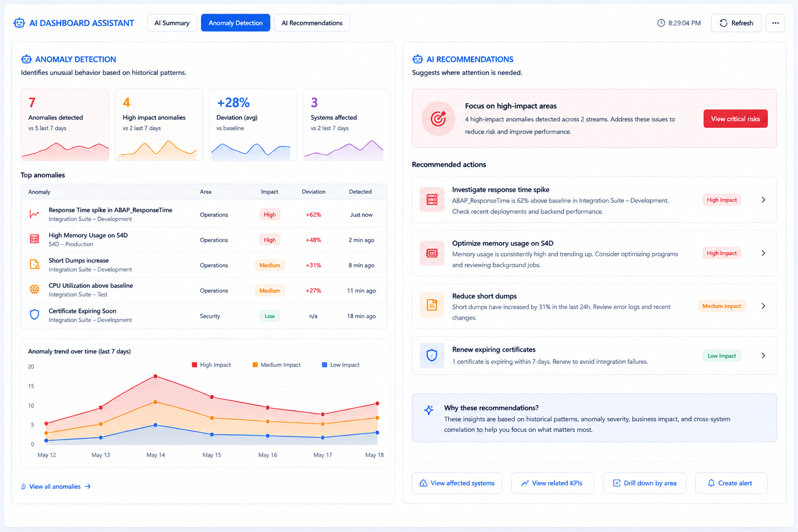Open the View all anomalies link
Image resolution: width=798 pixels, height=532 pixels.
[x=56, y=487]
